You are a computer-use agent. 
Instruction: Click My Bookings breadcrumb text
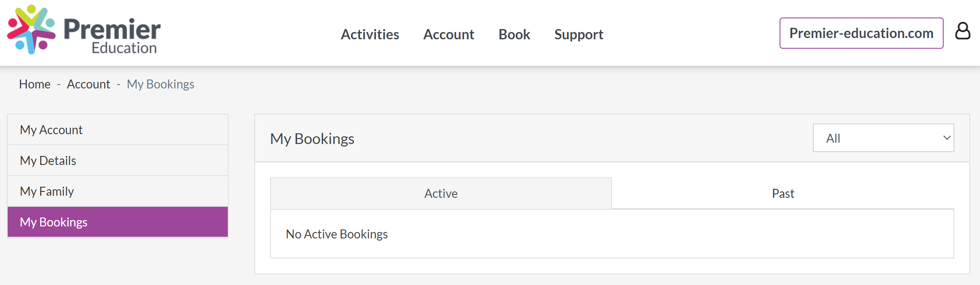(160, 84)
